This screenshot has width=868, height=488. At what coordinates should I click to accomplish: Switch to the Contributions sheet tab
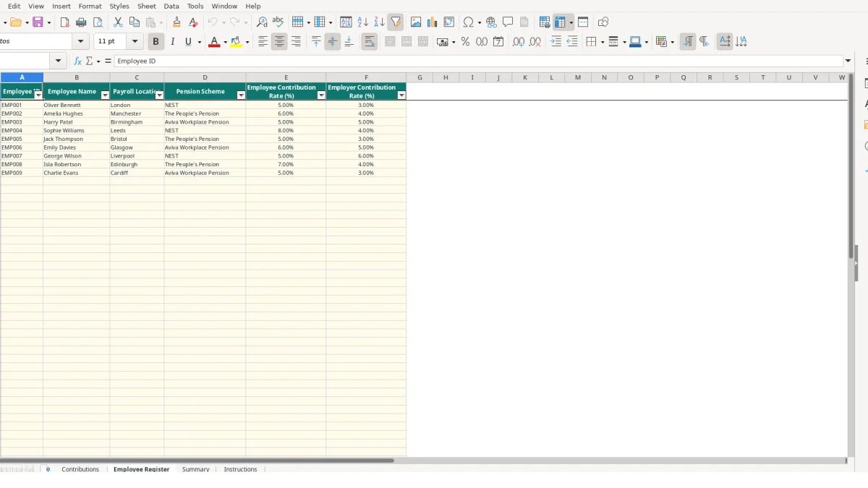click(x=80, y=469)
